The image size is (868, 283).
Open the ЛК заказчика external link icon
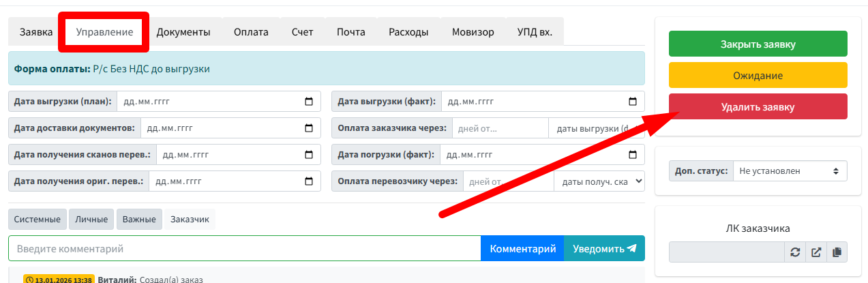click(816, 252)
